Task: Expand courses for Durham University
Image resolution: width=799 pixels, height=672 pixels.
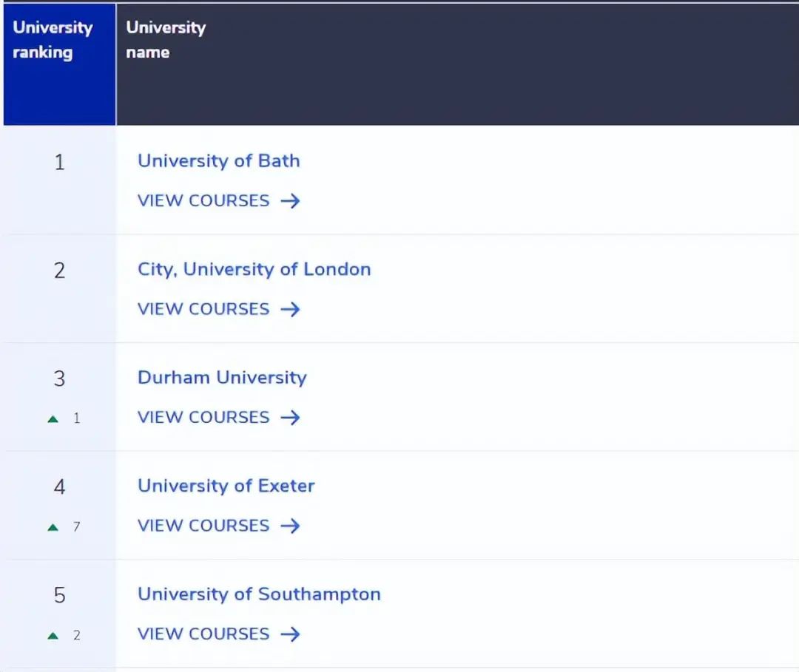Action: point(203,417)
